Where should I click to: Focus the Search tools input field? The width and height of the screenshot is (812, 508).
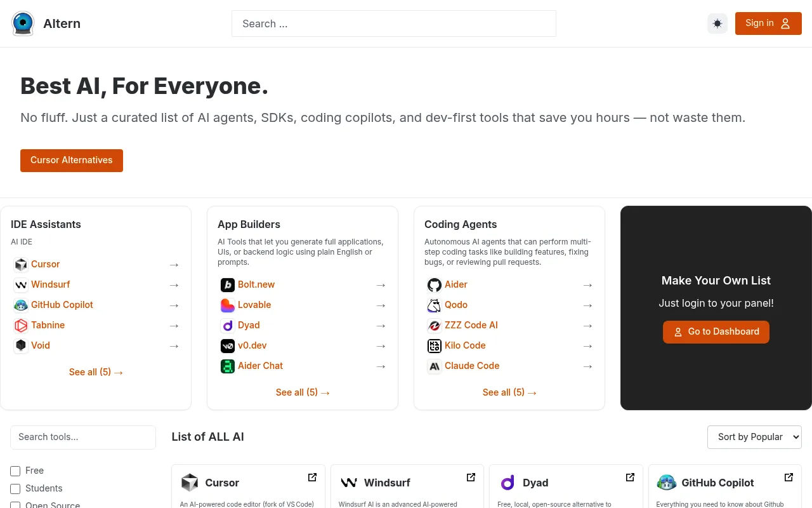[x=83, y=437]
